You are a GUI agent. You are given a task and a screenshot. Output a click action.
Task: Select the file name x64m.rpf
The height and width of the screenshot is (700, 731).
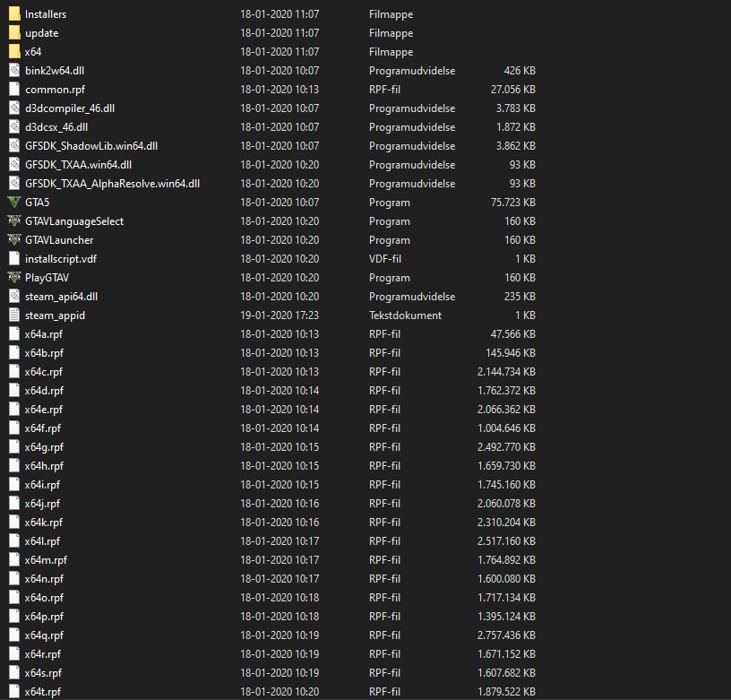point(46,560)
